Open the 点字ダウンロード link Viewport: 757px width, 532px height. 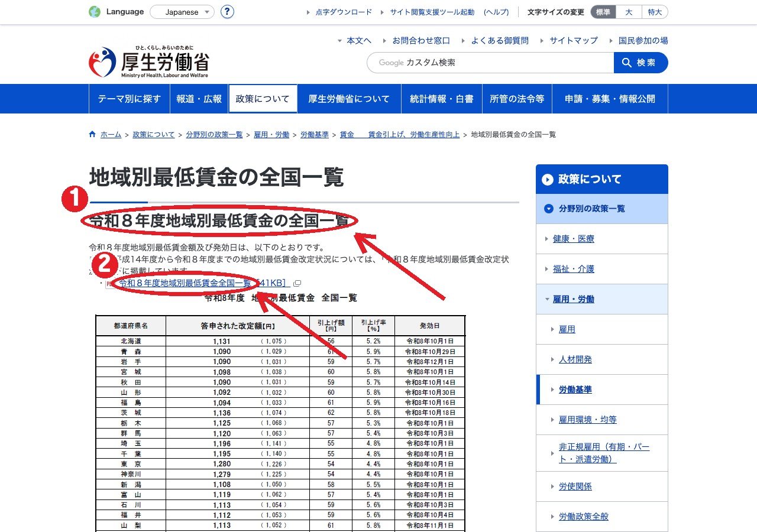click(344, 12)
